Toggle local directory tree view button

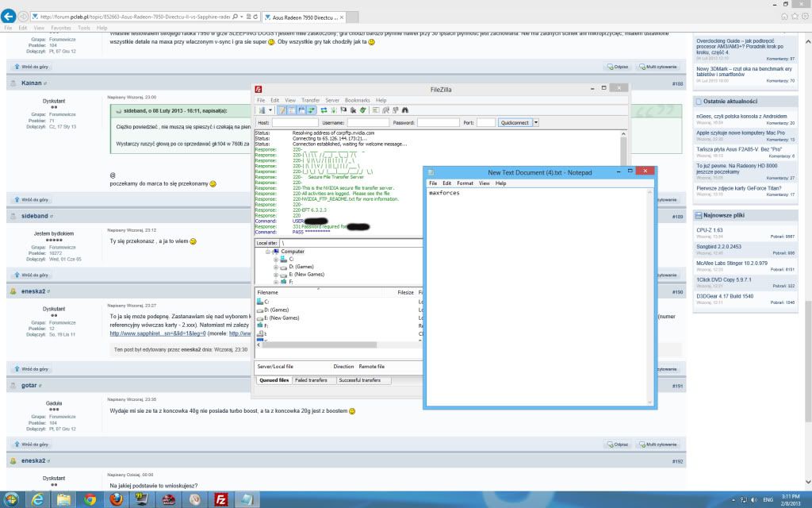(x=291, y=110)
